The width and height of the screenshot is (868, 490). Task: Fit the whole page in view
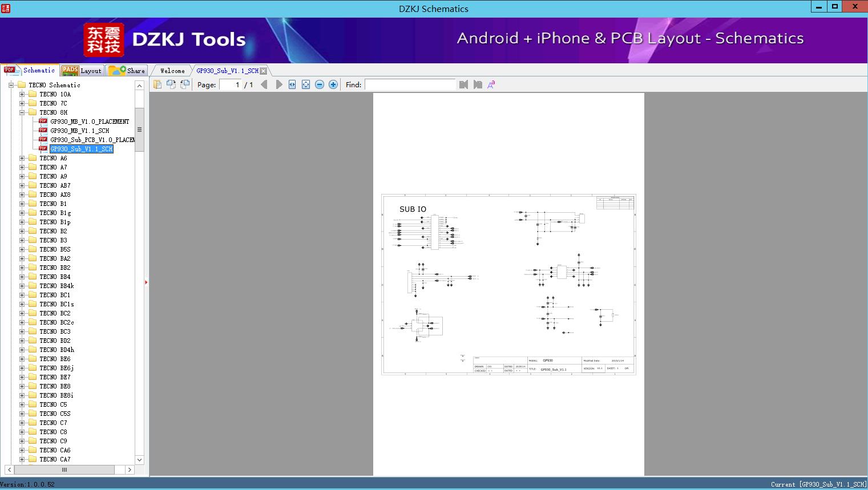coord(306,84)
